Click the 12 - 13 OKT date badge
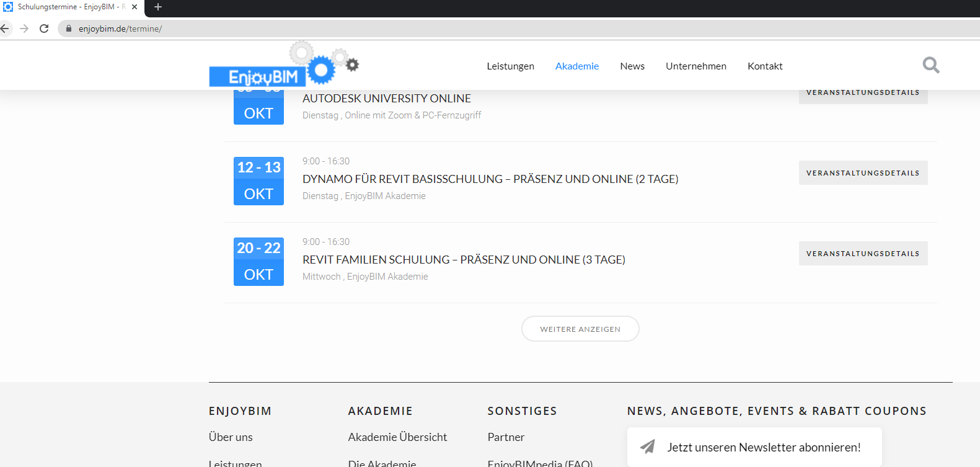Viewport: 980px width, 467px height. point(258,181)
